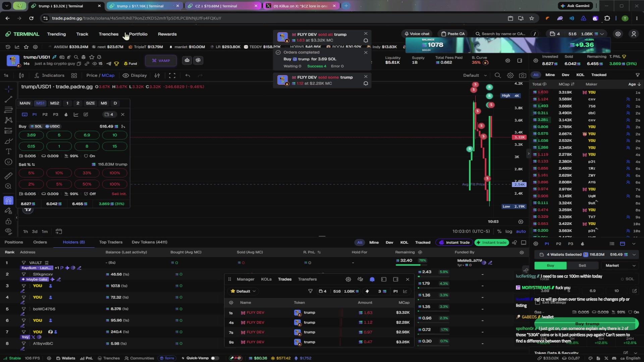The width and height of the screenshot is (644, 362).
Task: Expand the Default chart layout dropdown
Action: coord(475,75)
